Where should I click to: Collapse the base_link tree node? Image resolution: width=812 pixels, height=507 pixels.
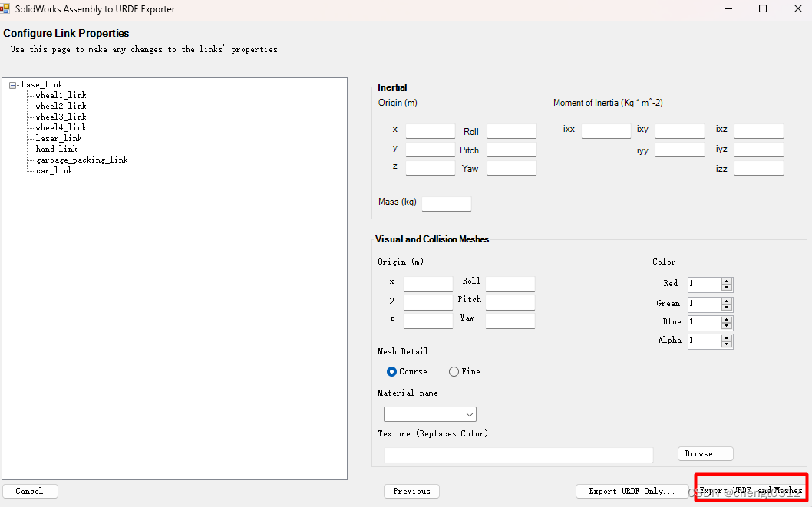(12, 84)
